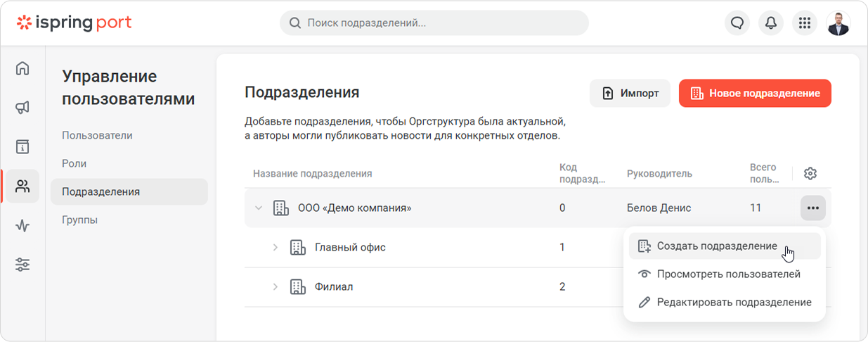Click the table columns gear icon
The width and height of the screenshot is (868, 342).
point(810,173)
